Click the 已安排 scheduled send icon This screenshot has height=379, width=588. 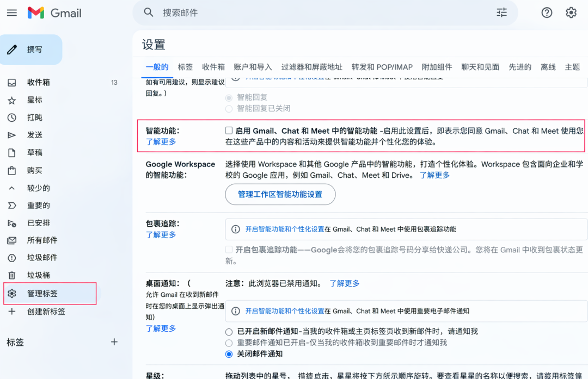pos(12,223)
